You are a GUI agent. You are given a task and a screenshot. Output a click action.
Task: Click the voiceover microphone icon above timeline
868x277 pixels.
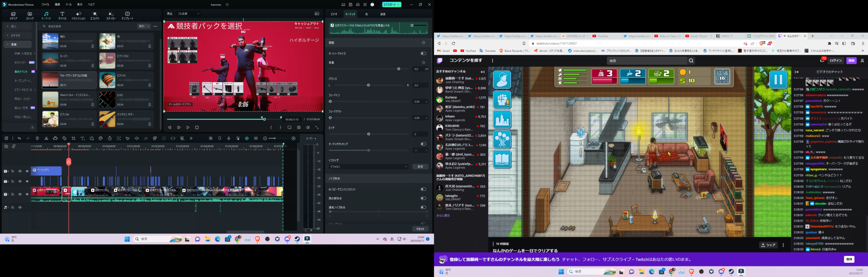[x=229, y=138]
